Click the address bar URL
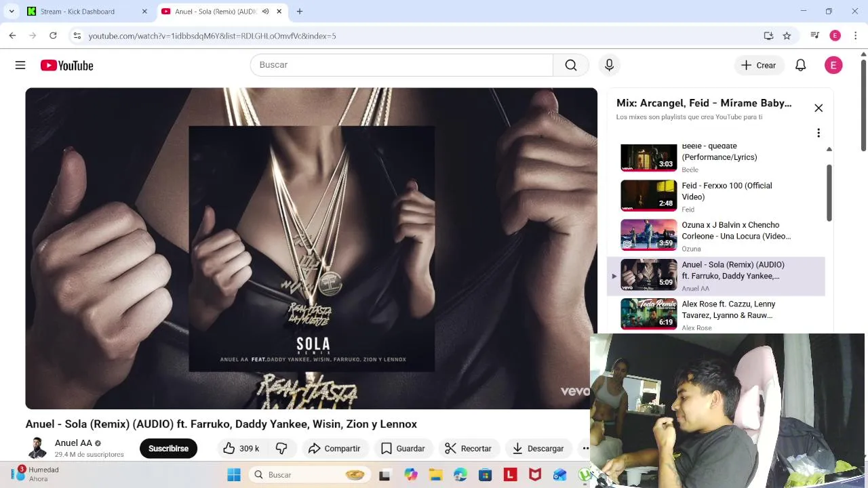Image resolution: width=868 pixels, height=488 pixels. 212,36
